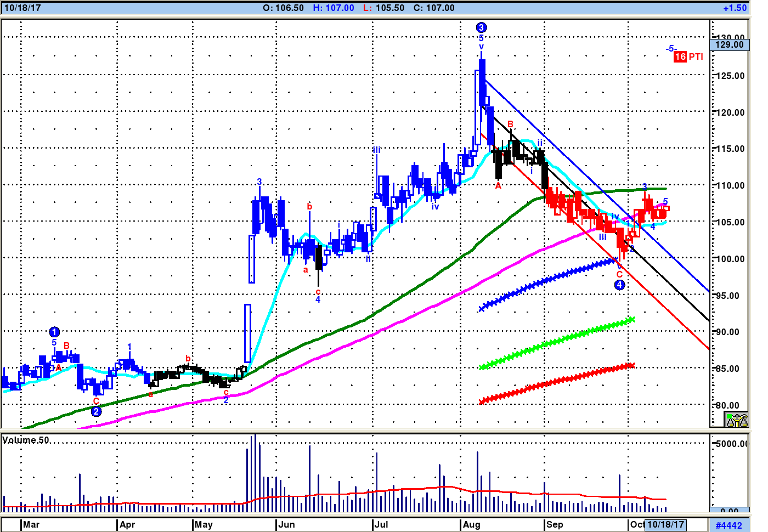Click the open price O: 106.50
This screenshot has height=532, width=768.
(283, 8)
